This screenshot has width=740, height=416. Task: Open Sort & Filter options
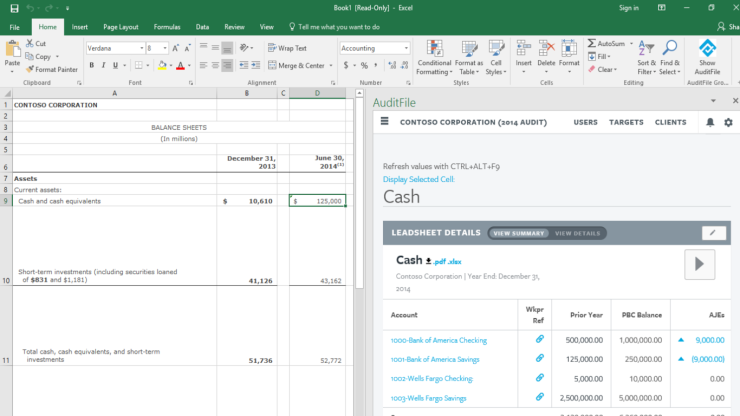coord(646,58)
